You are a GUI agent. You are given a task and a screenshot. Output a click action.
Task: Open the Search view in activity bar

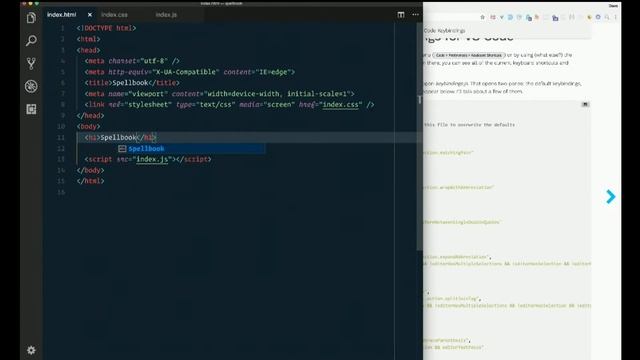tap(31, 40)
